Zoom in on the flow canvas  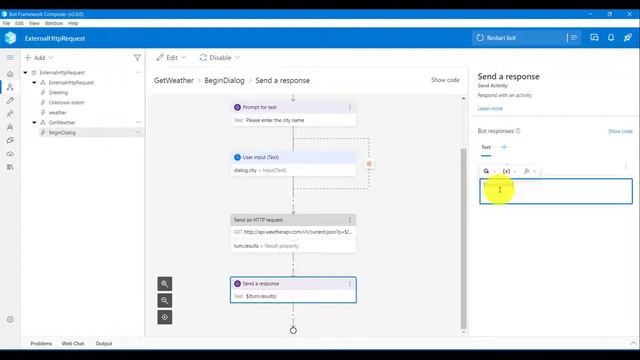pyautogui.click(x=165, y=284)
